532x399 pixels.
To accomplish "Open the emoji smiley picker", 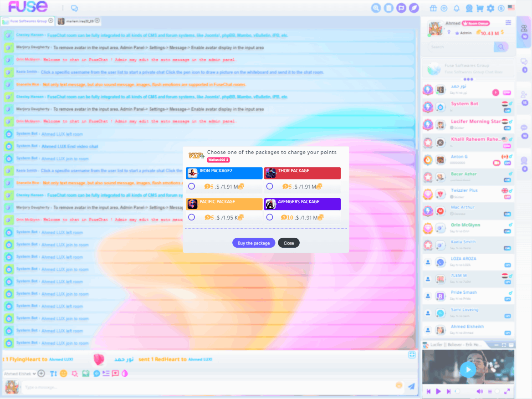I will pos(63,373).
